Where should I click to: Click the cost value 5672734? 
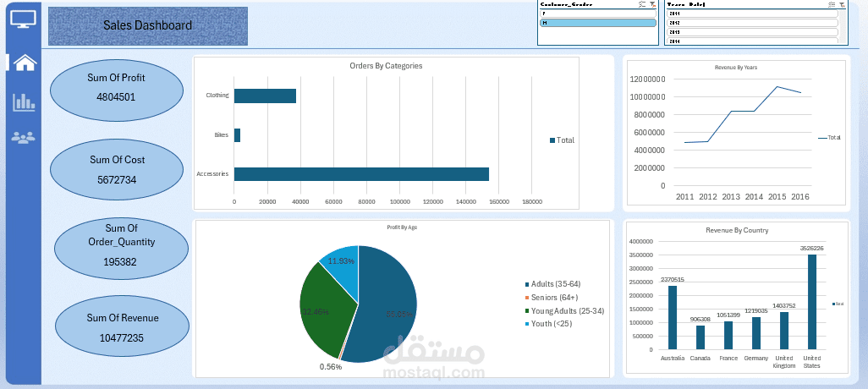116,180
